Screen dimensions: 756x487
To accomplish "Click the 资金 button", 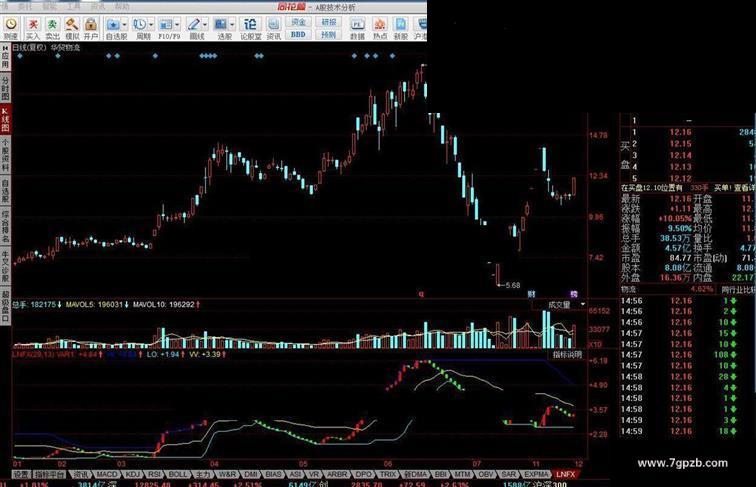I will click(x=298, y=22).
